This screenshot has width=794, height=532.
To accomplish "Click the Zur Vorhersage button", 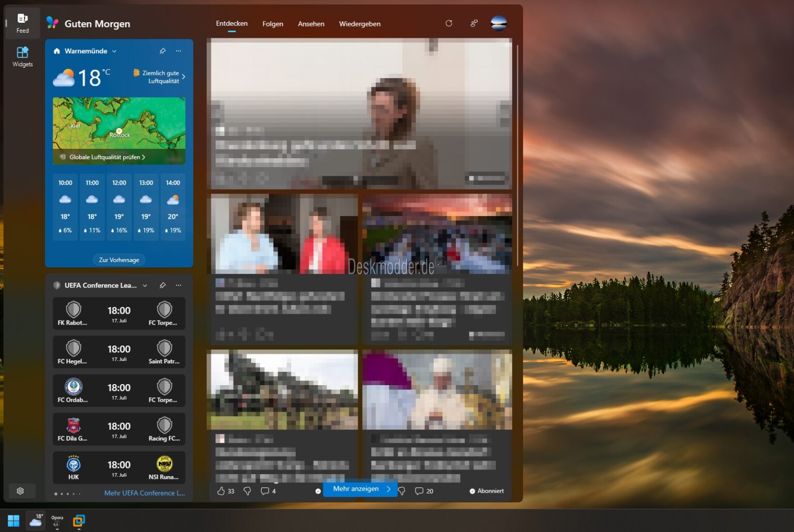I will (118, 260).
